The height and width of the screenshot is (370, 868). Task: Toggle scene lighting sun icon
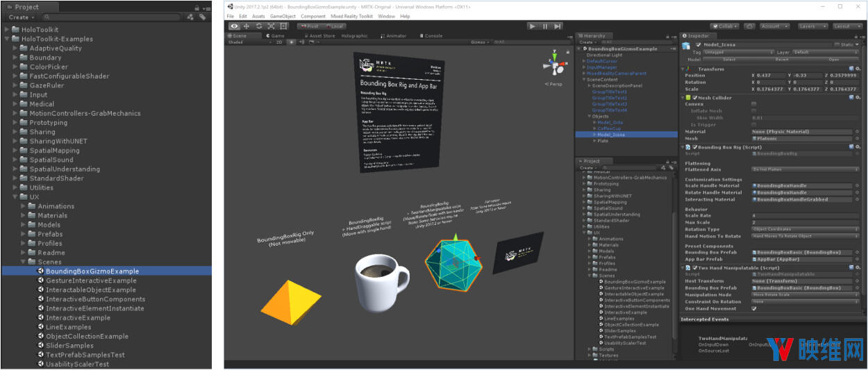click(292, 42)
